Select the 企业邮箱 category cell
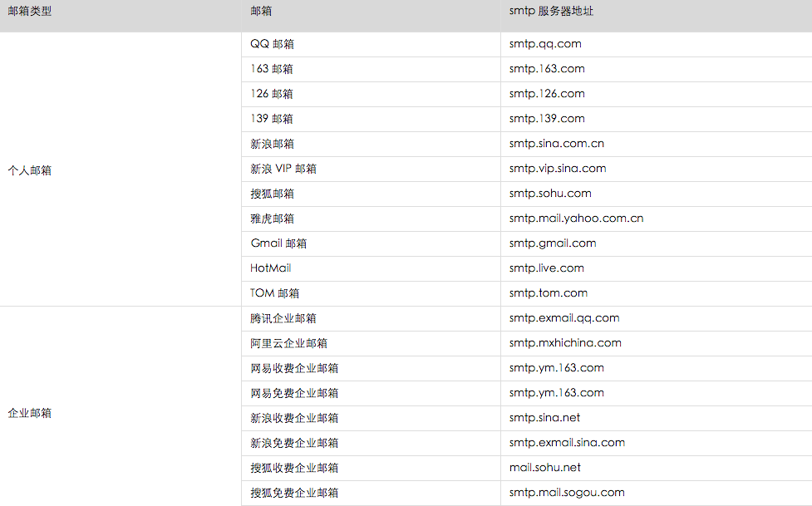Image resolution: width=812 pixels, height=506 pixels. [x=30, y=413]
